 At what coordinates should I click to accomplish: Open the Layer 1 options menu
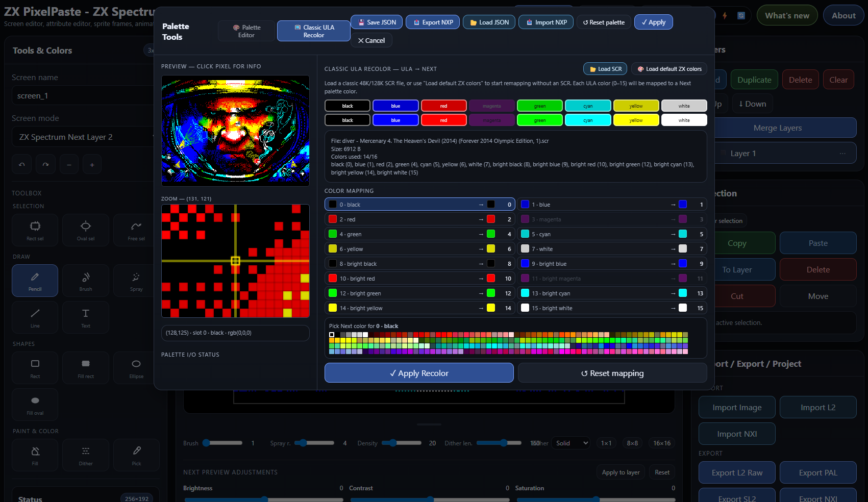point(842,154)
